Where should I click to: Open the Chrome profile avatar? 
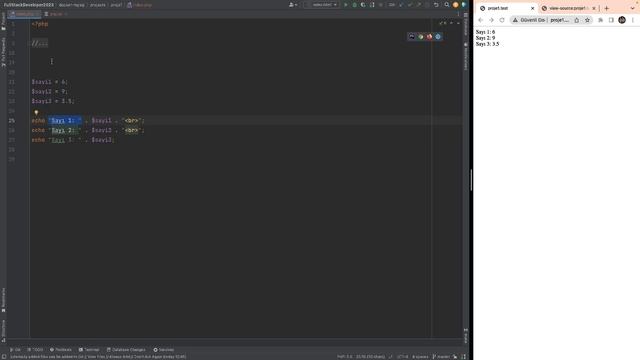click(x=622, y=20)
